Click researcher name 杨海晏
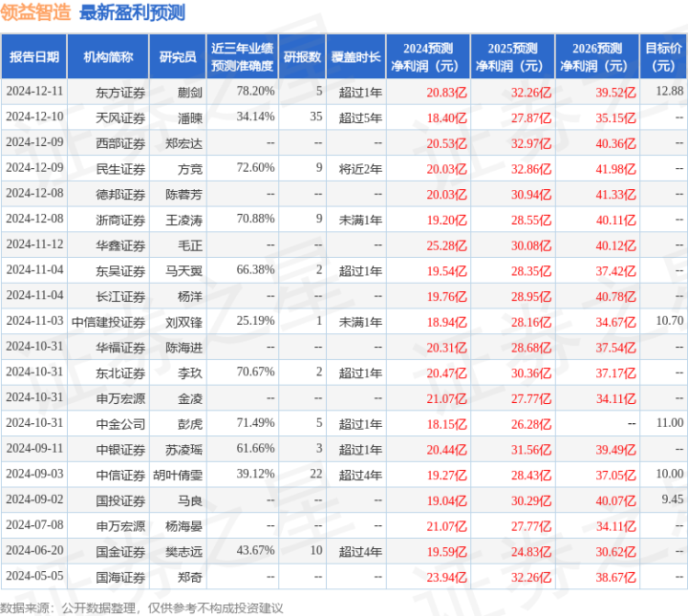 point(183,526)
